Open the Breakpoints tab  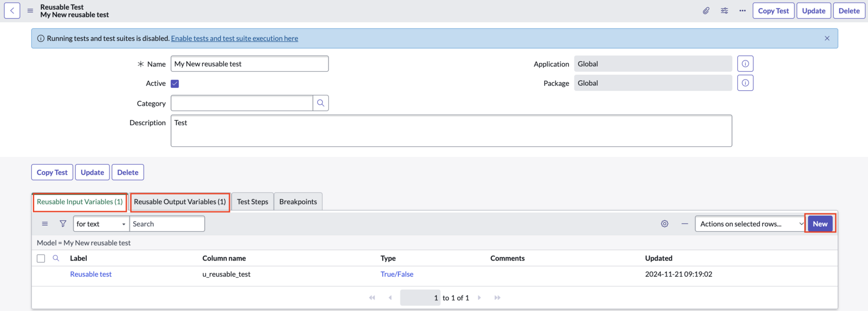(x=298, y=202)
